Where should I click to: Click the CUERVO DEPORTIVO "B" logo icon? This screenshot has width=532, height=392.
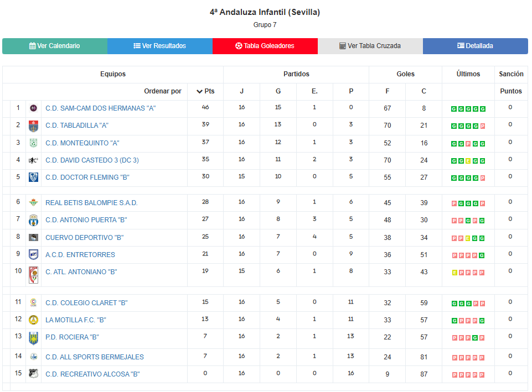pos(33,238)
